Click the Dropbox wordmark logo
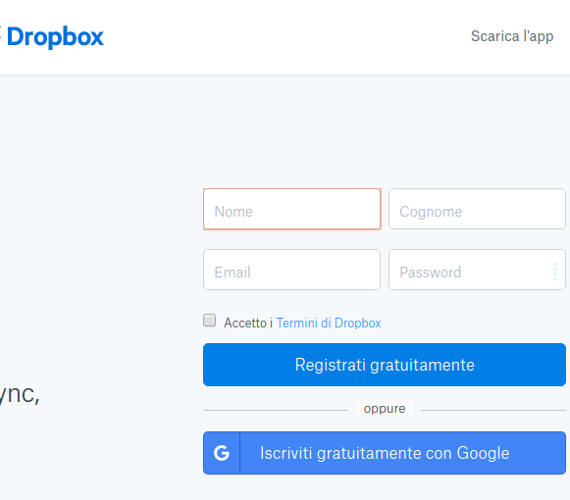The height and width of the screenshot is (500, 570). point(55,37)
